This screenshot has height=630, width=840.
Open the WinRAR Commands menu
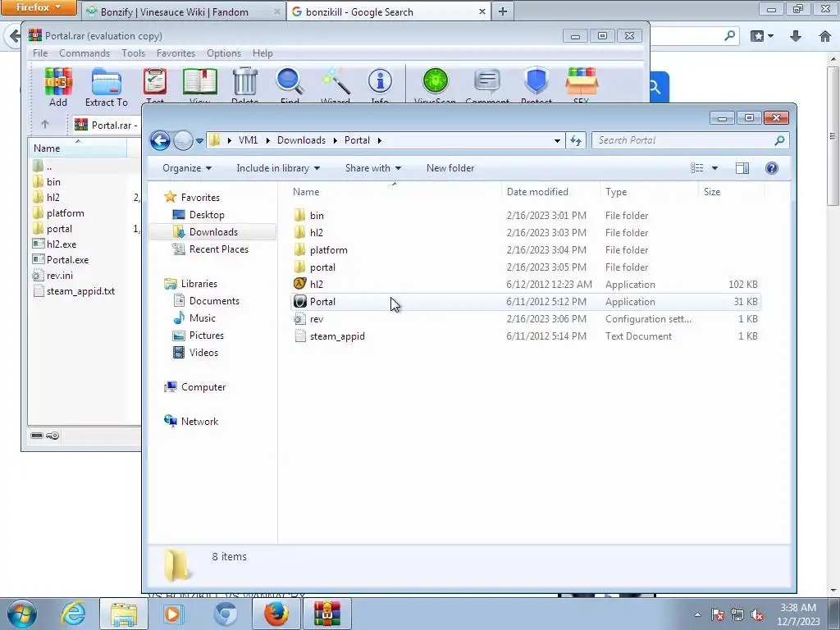(x=84, y=53)
